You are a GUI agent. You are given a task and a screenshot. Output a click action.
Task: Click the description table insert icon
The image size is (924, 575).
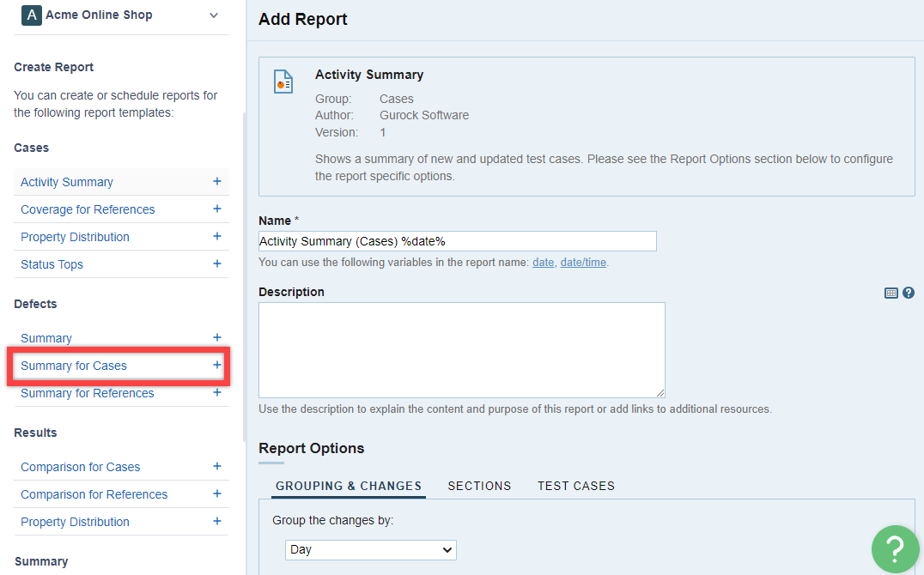click(891, 293)
